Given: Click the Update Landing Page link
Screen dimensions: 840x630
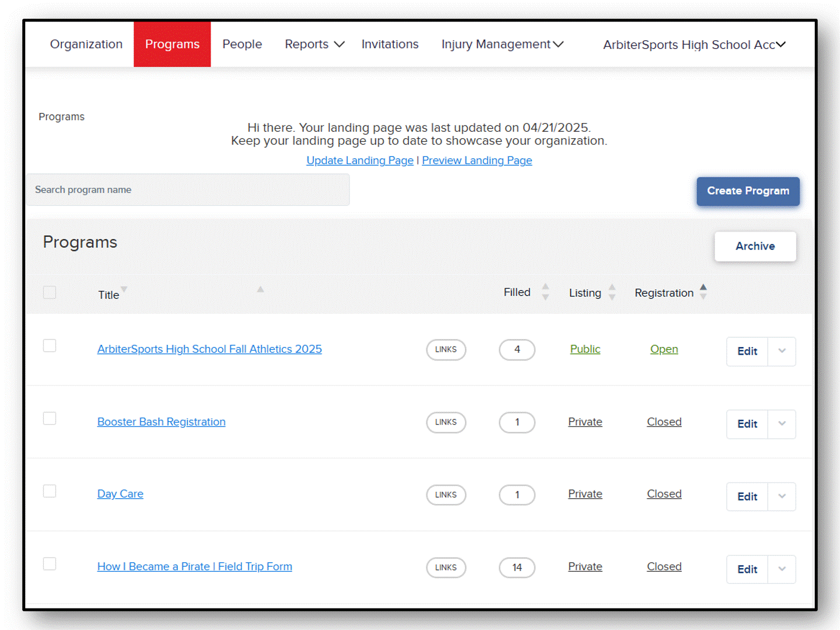Looking at the screenshot, I should point(360,160).
